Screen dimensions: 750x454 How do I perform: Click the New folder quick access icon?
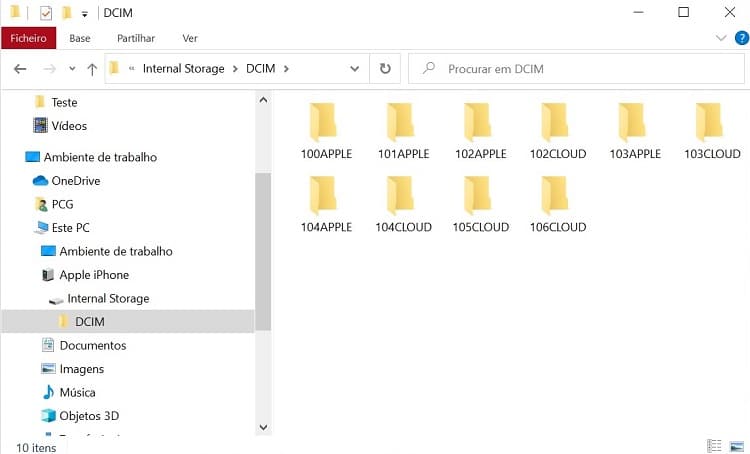pyautogui.click(x=66, y=12)
